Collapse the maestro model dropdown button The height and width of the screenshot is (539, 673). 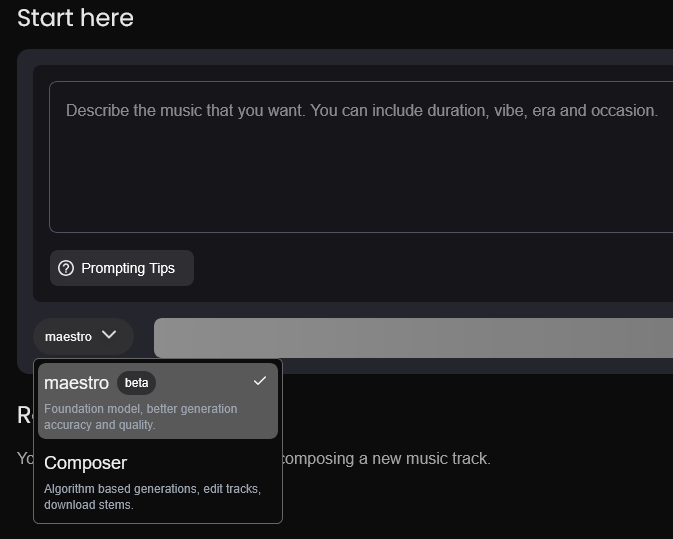click(x=82, y=337)
